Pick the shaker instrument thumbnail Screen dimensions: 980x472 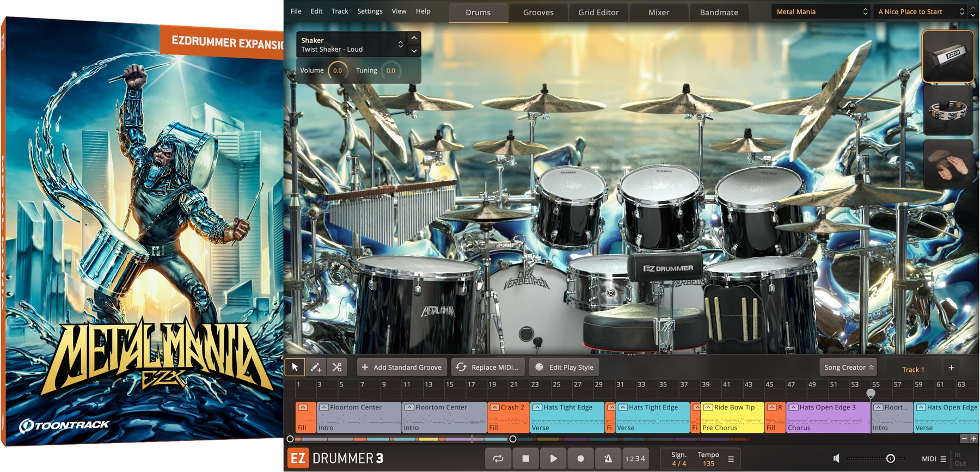pos(948,57)
